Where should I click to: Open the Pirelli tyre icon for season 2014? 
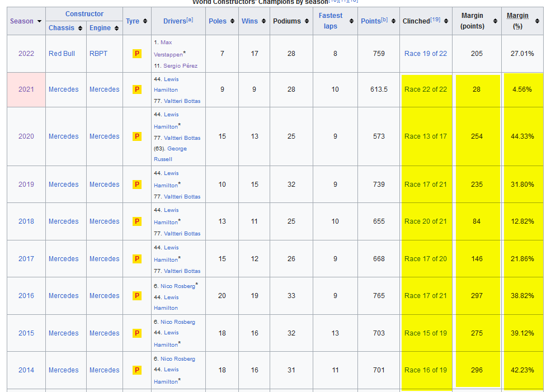[x=137, y=370]
